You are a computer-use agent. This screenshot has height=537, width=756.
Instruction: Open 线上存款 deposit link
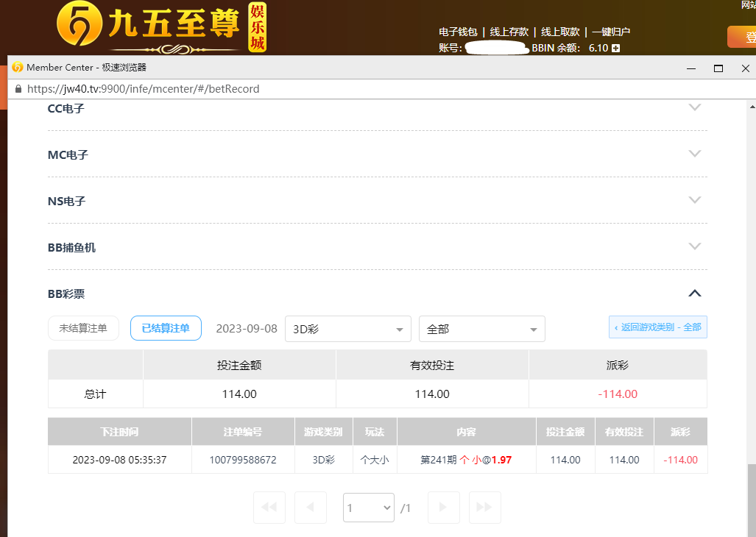pos(509,32)
